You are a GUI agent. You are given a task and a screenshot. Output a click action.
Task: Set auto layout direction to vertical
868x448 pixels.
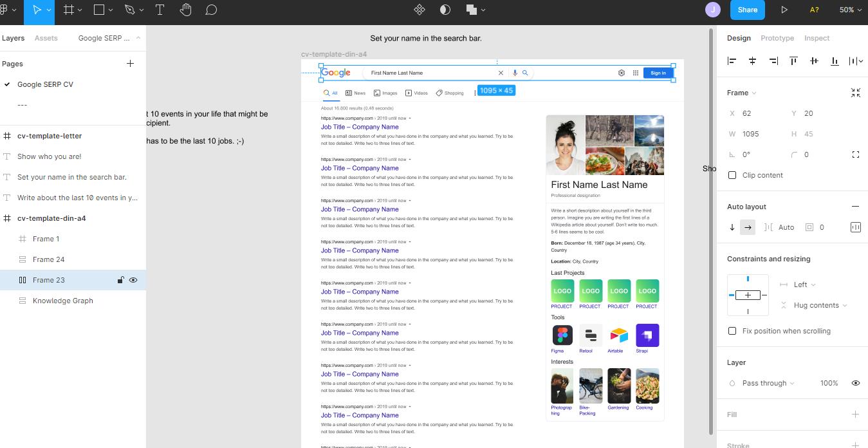(x=732, y=227)
